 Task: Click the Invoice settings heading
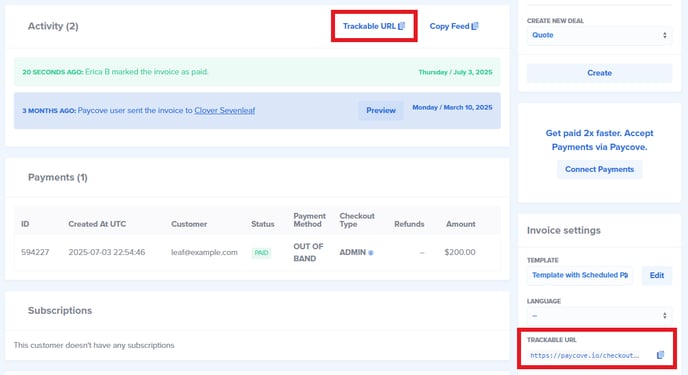click(563, 230)
